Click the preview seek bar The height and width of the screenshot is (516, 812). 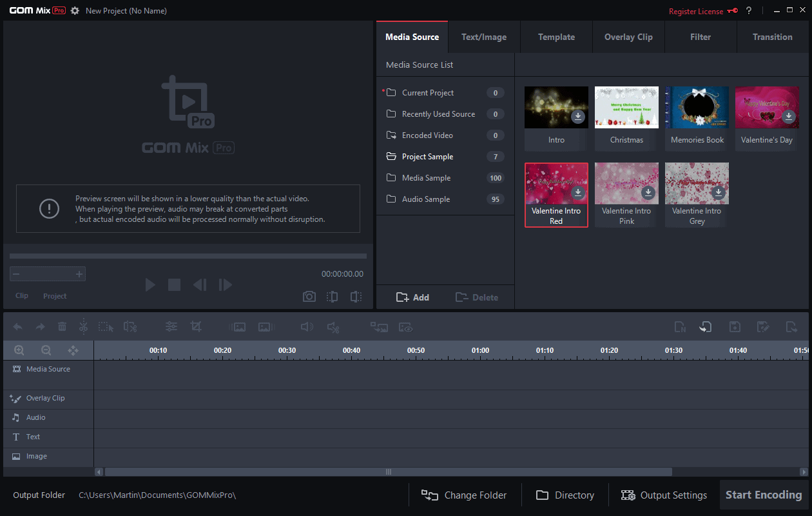188,256
